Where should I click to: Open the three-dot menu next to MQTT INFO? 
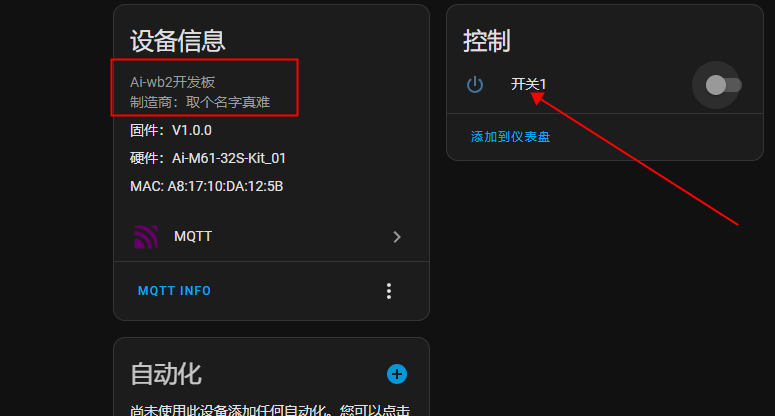[x=389, y=291]
